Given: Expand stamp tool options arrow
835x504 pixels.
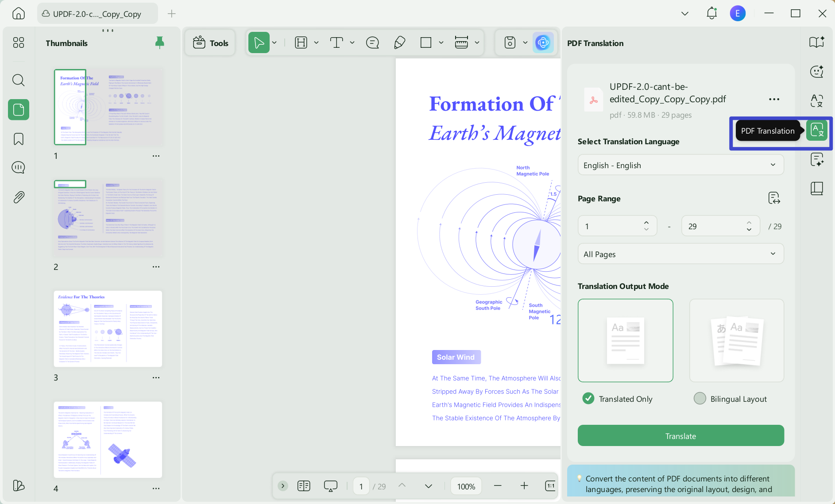Looking at the screenshot, I should coord(525,43).
